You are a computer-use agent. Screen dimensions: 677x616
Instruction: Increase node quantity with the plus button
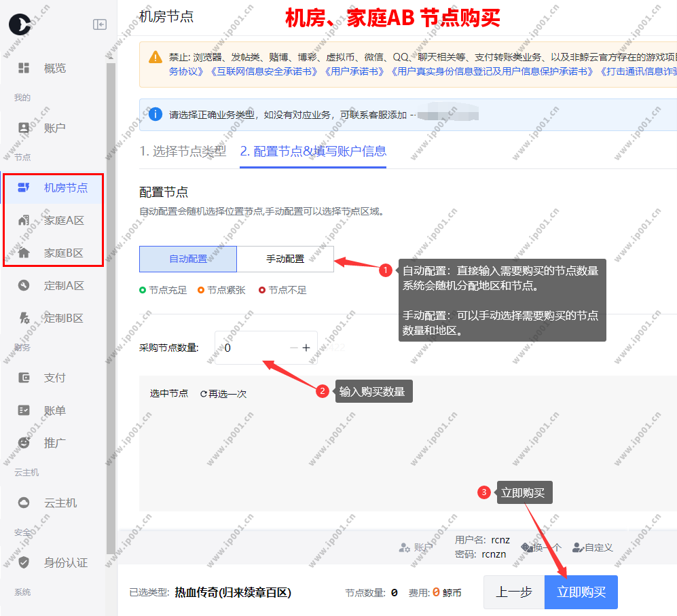point(306,348)
